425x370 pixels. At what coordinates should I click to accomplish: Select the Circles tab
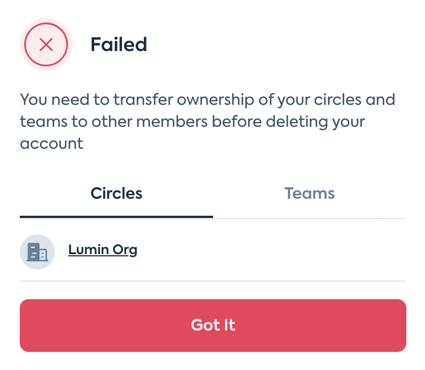pos(116,194)
